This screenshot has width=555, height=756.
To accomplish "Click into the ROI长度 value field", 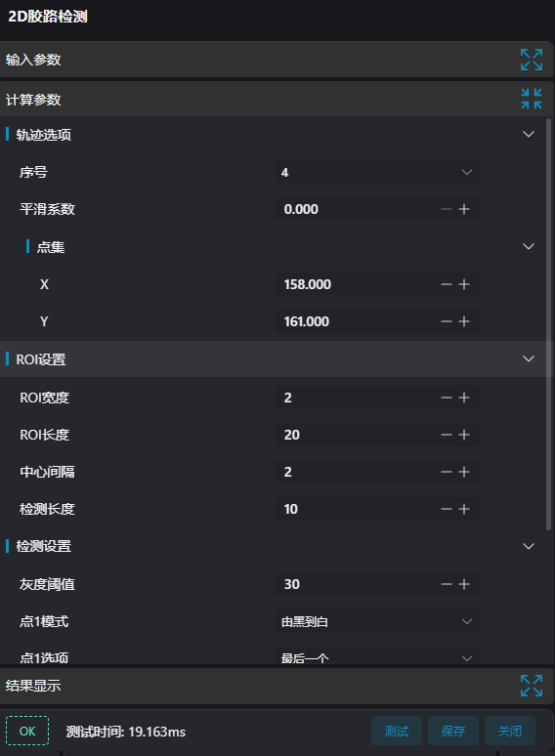I will [x=357, y=435].
